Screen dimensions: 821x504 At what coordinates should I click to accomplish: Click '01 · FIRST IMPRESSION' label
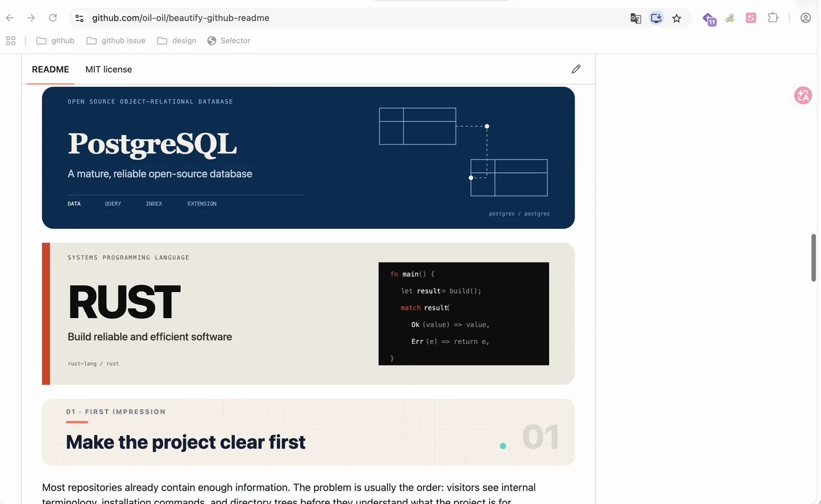pos(116,412)
